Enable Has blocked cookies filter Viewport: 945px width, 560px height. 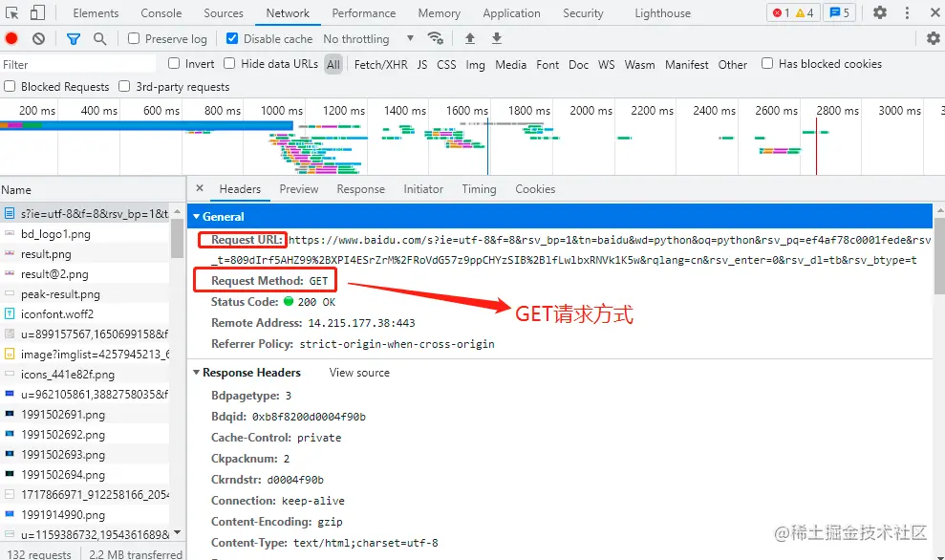(767, 63)
